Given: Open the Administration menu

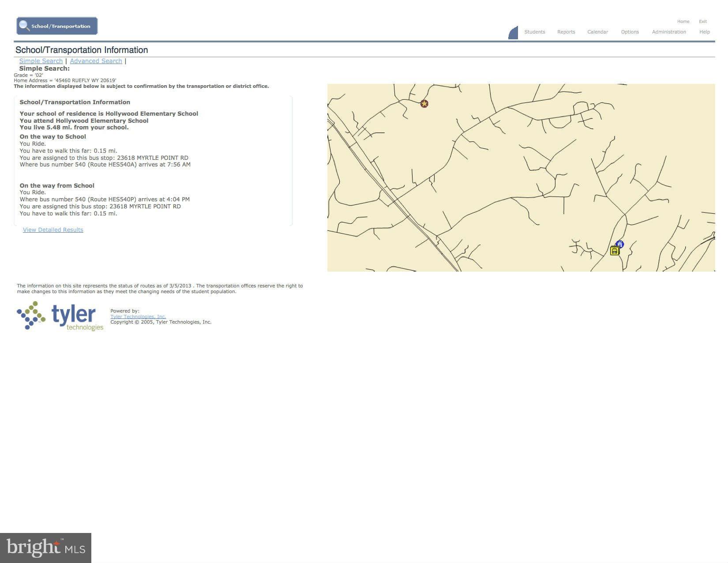Looking at the screenshot, I should pyautogui.click(x=669, y=32).
